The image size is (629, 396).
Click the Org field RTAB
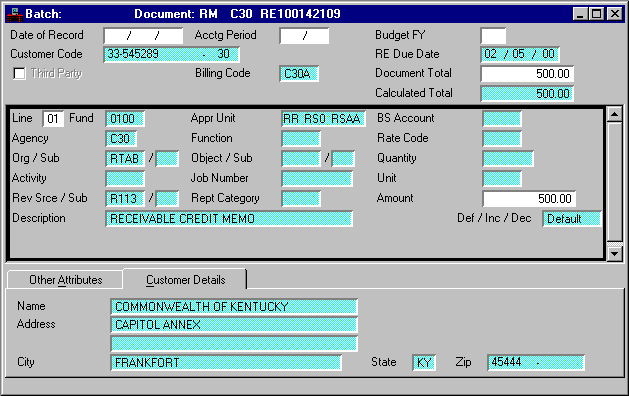click(x=125, y=159)
